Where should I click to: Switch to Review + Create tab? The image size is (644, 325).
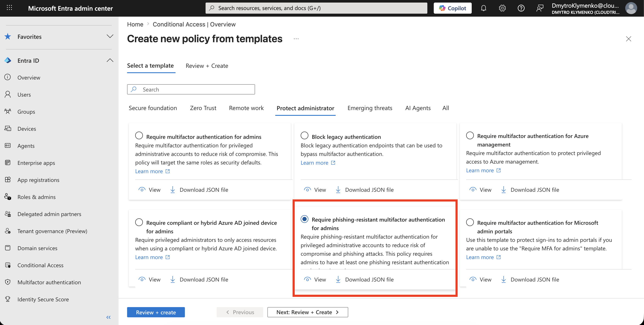coord(207,66)
